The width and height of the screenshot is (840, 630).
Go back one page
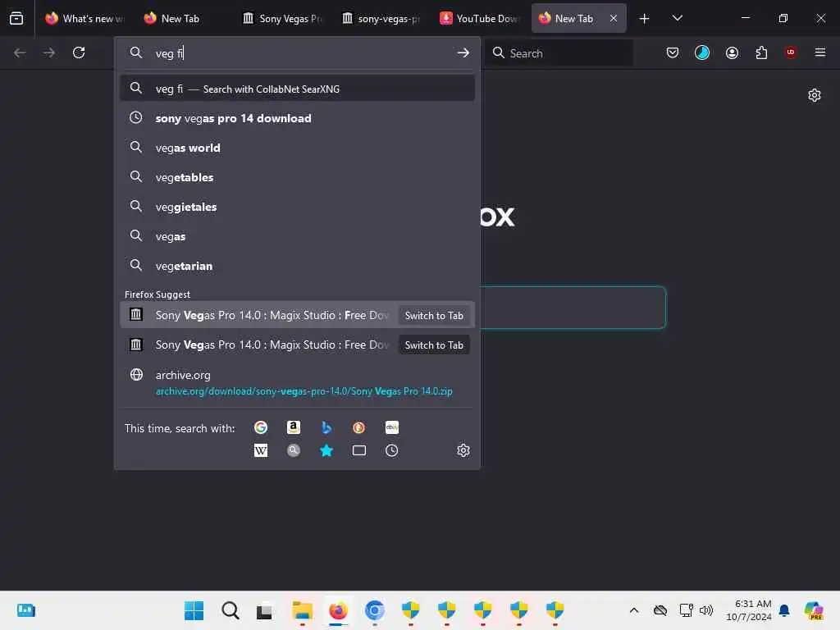pos(20,52)
